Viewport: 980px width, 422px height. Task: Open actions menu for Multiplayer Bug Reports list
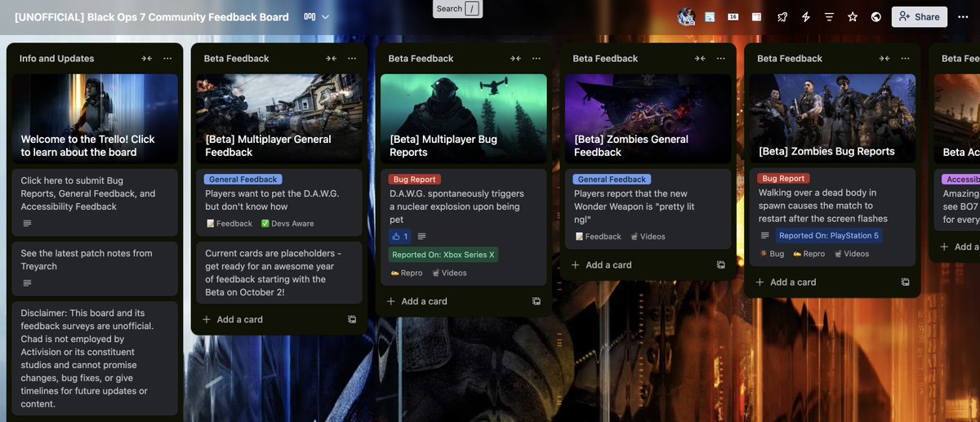[x=537, y=59]
